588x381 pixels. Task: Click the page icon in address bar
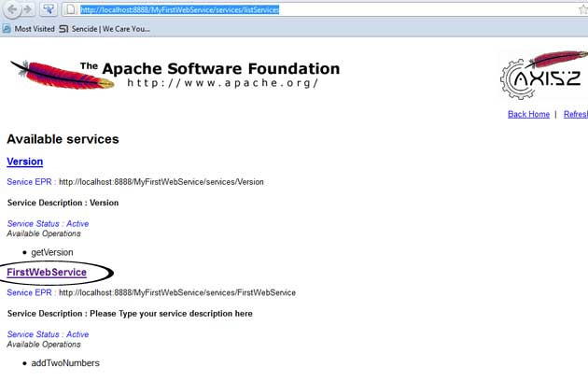(70, 9)
